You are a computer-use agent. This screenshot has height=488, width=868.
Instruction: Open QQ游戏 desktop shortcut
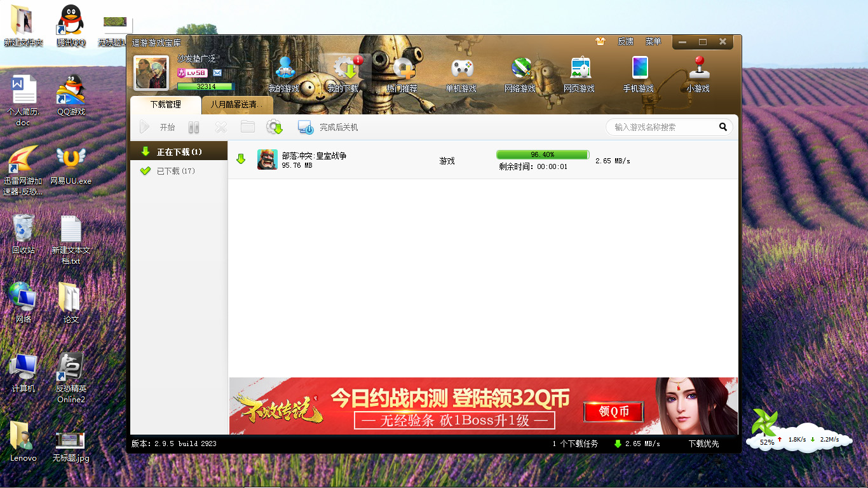point(71,95)
